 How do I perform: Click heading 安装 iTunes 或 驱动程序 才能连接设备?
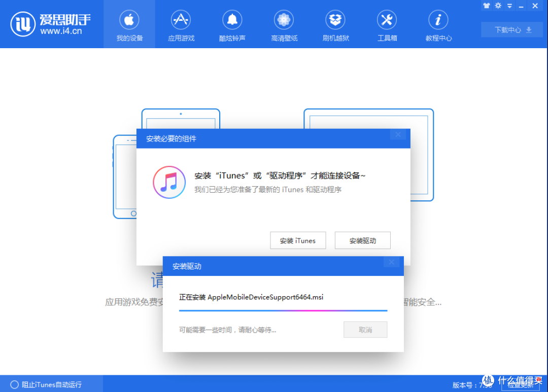[280, 175]
